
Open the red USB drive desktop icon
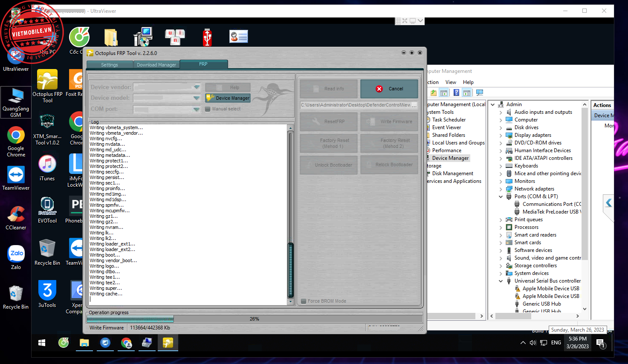(x=207, y=38)
